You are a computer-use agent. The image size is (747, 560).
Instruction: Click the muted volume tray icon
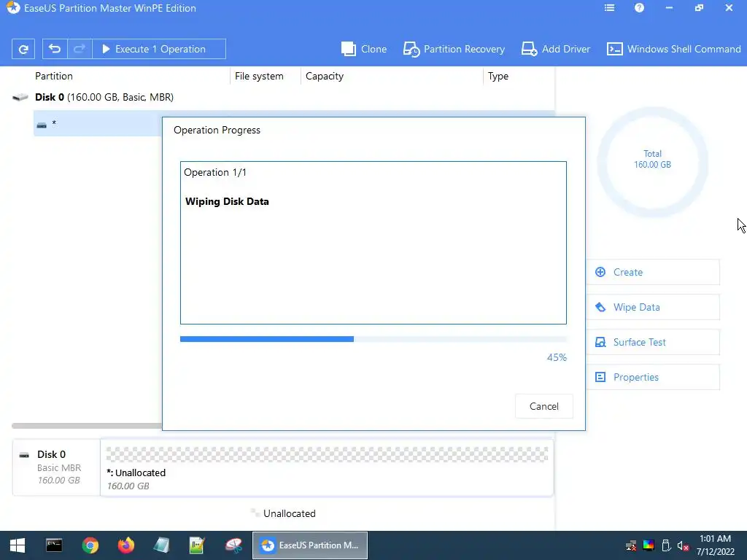click(683, 545)
